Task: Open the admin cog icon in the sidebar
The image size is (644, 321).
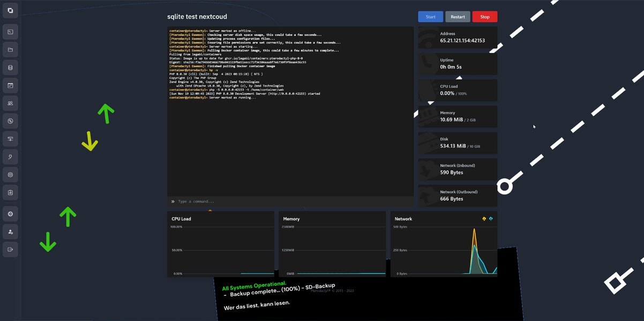Action: pos(10,213)
